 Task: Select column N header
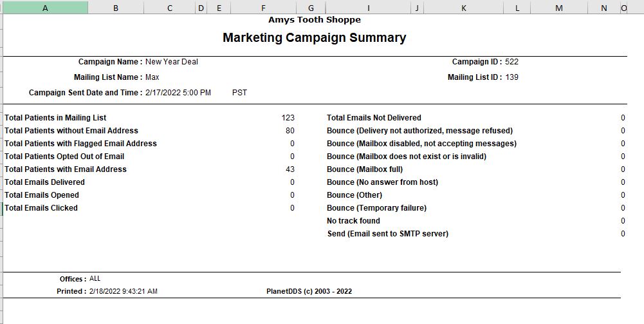(603, 8)
